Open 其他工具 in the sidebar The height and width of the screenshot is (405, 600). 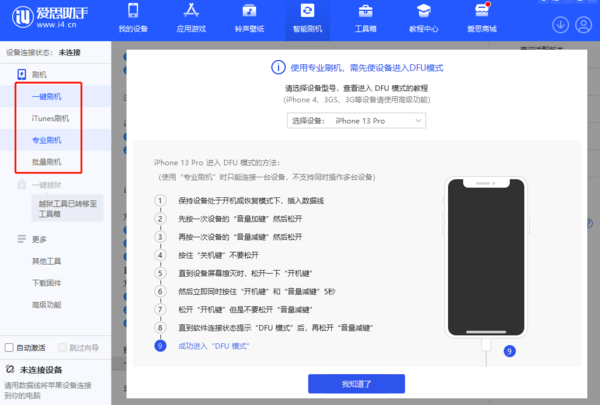(x=47, y=261)
